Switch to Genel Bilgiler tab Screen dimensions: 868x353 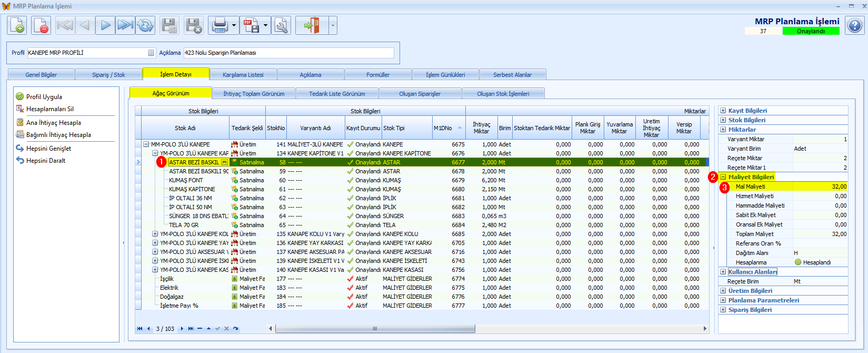tap(41, 75)
